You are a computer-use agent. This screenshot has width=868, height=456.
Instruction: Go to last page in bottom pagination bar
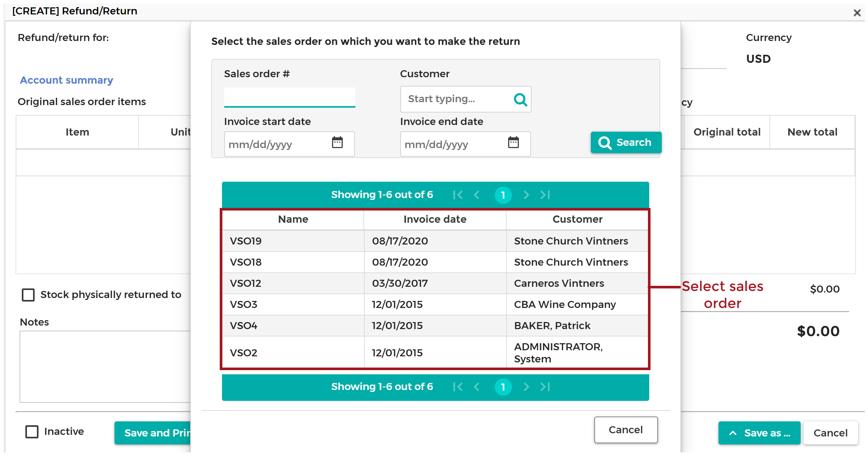coord(545,387)
